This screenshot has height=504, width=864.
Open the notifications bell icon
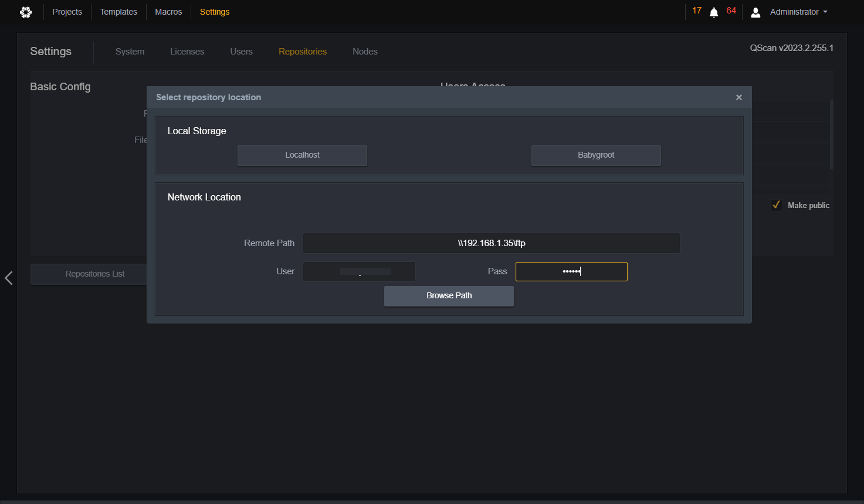click(x=714, y=12)
